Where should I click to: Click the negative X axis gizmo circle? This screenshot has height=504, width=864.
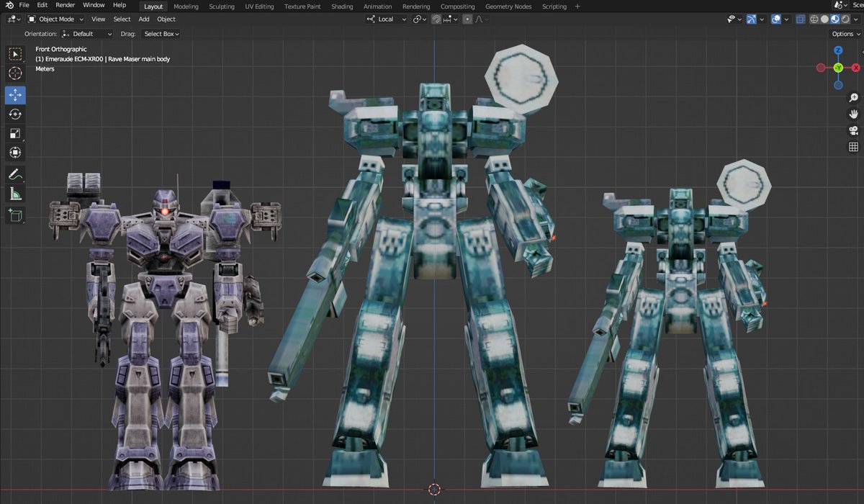[821, 68]
